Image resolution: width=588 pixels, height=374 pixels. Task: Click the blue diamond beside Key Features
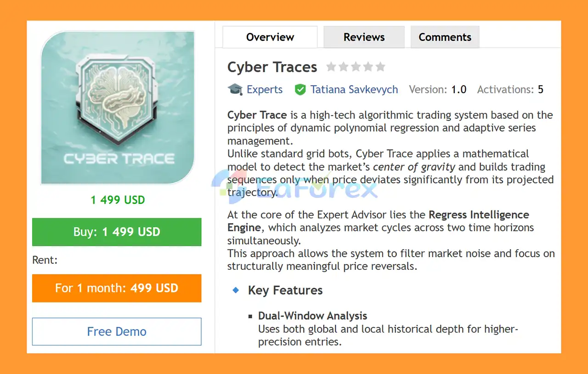point(236,290)
